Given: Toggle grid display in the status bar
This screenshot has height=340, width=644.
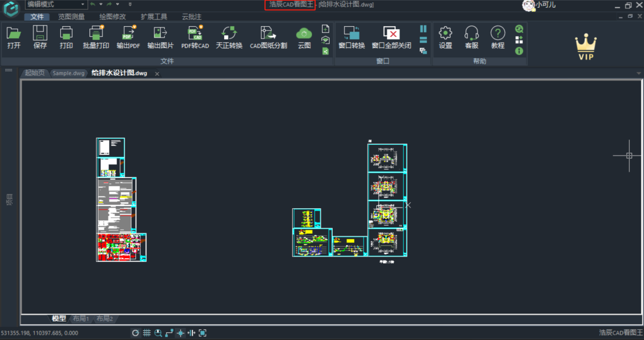Looking at the screenshot, I should [x=147, y=333].
